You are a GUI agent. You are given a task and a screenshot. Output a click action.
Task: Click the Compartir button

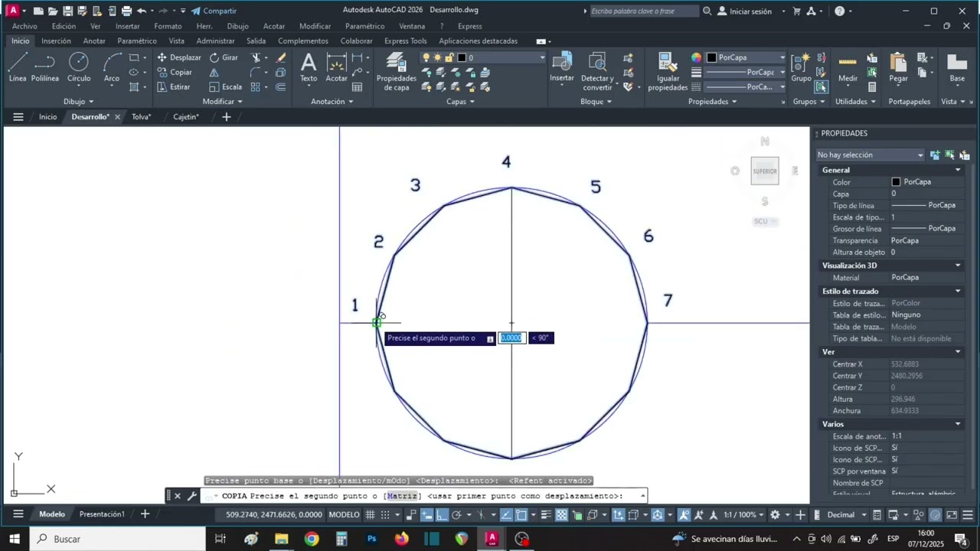(214, 11)
